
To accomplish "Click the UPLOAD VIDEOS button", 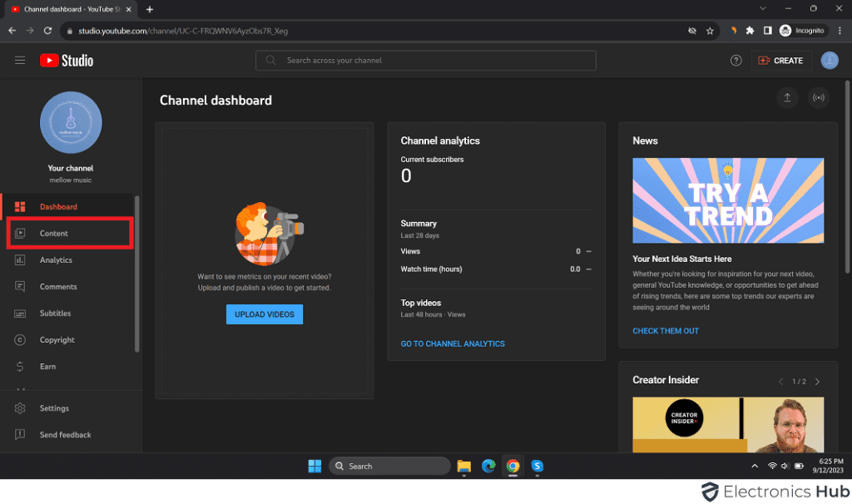I will click(265, 314).
